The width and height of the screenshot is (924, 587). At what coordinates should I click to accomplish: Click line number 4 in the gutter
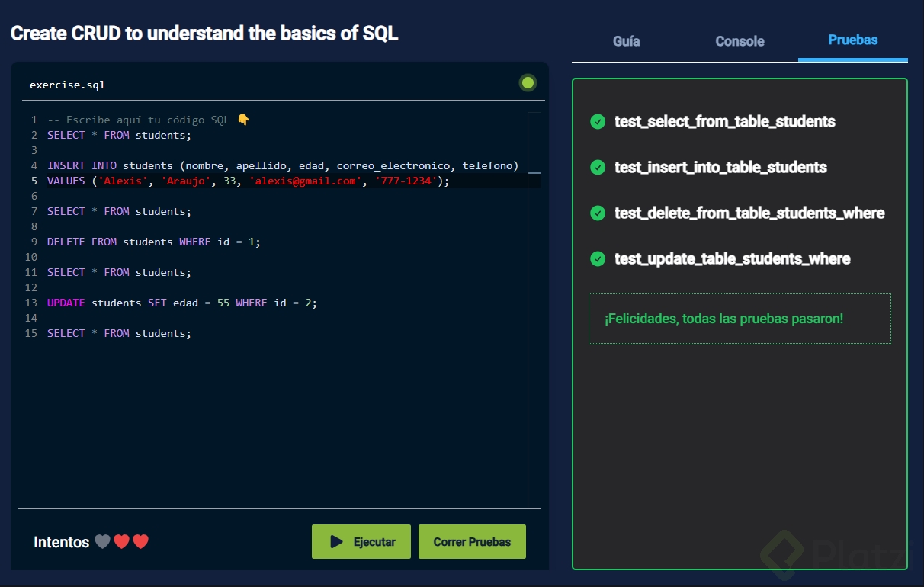(x=34, y=165)
